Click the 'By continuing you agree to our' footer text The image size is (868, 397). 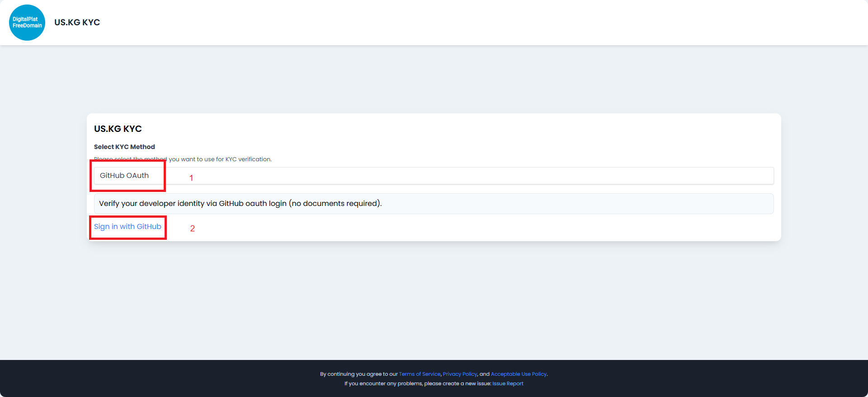[x=359, y=374]
